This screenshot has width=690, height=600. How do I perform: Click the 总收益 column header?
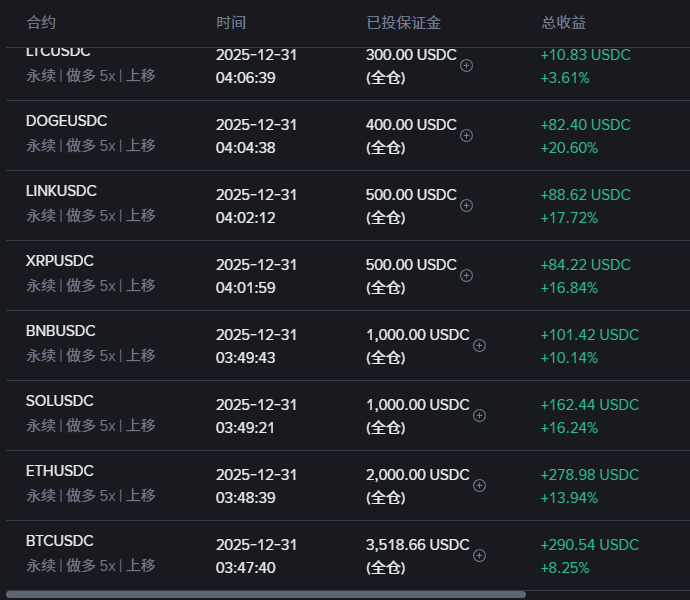tap(563, 22)
